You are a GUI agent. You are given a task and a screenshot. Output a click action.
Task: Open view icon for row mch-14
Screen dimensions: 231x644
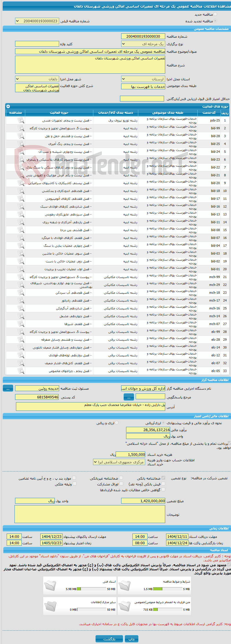pos(21,316)
